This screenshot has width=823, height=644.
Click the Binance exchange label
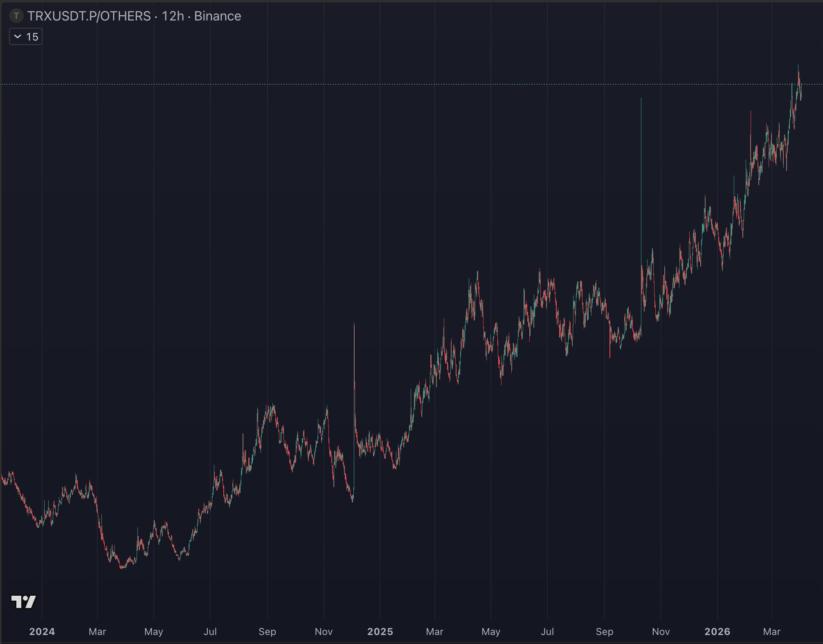coord(217,16)
